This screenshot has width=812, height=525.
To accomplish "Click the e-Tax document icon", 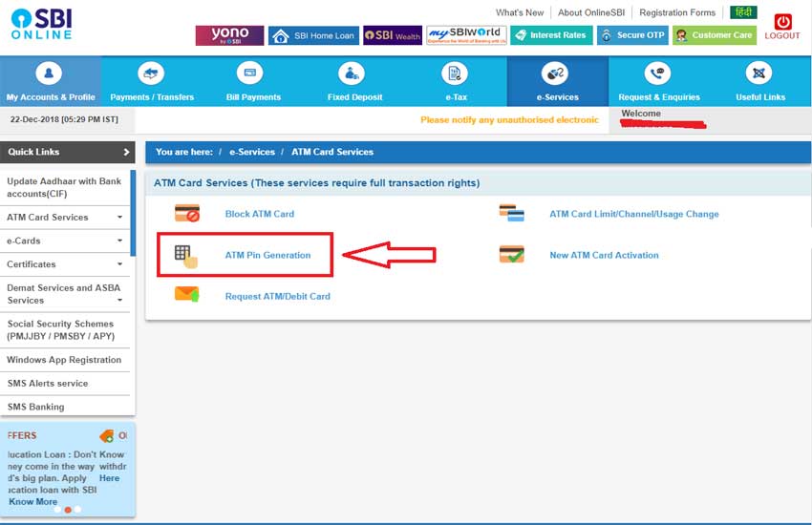I will coord(455,73).
